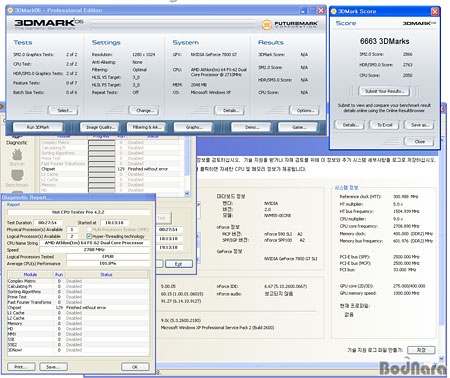This screenshot has width=450, height=378.
Task: Open the Benchmark icon in Hot CPU Tester sidebar
Action: (x=17, y=176)
